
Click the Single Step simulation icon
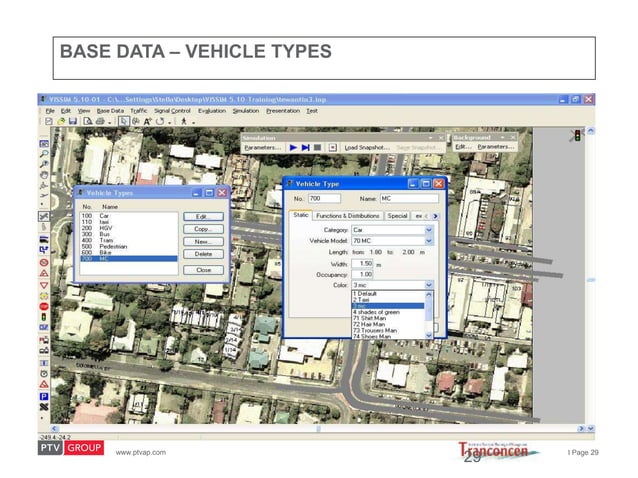pyautogui.click(x=305, y=147)
